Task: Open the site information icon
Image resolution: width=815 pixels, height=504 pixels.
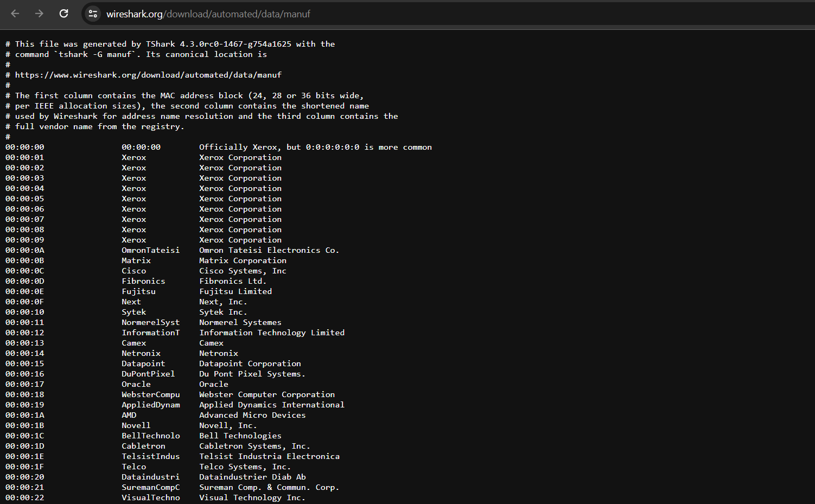Action: point(93,14)
